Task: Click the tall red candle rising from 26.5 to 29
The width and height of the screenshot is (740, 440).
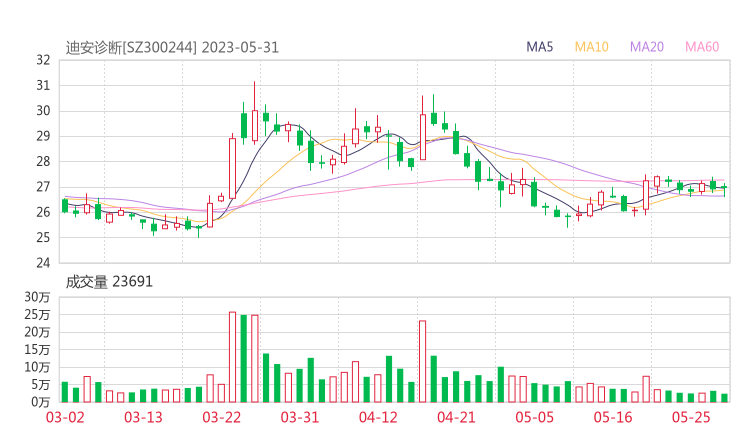Action: [232, 166]
